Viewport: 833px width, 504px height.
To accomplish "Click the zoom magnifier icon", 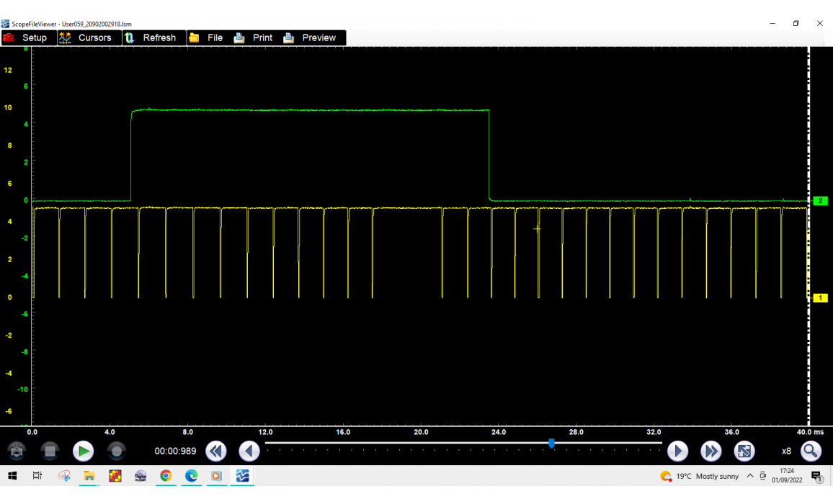I will pyautogui.click(x=811, y=451).
